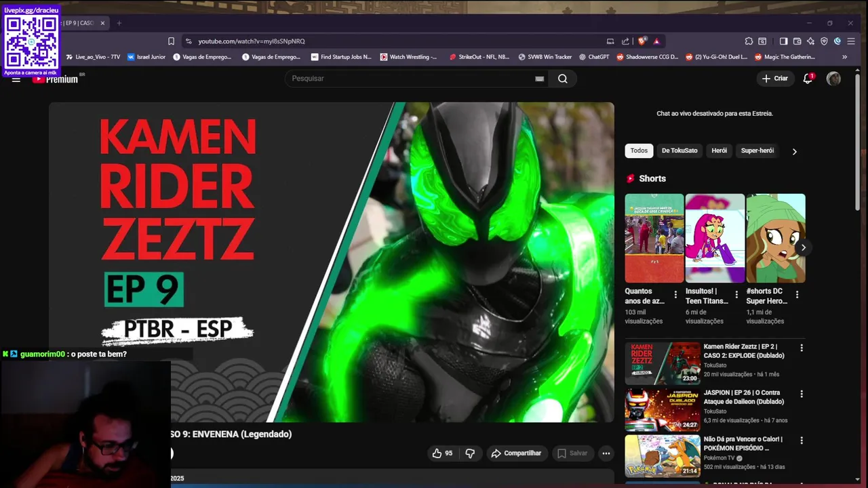This screenshot has height=488, width=868.
Task: Open Watch Wrestling bookmark
Action: (408, 57)
